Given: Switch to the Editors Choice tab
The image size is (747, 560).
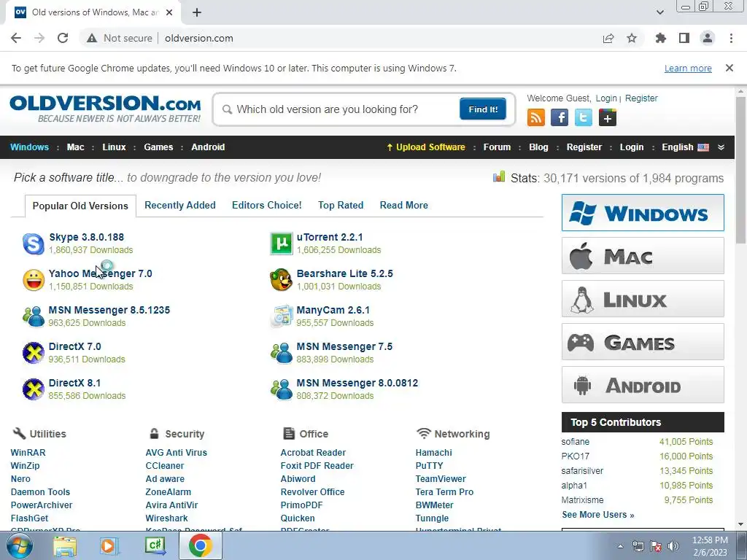Looking at the screenshot, I should pyautogui.click(x=267, y=205).
